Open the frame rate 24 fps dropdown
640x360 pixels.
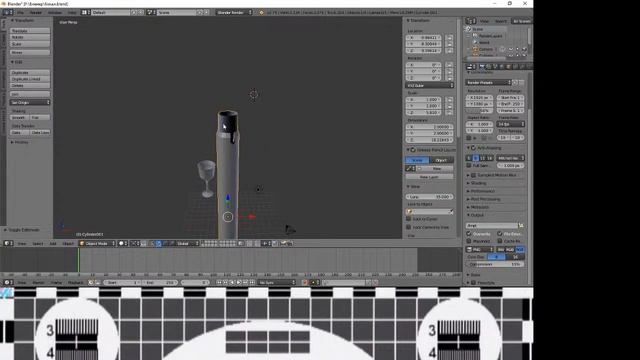tap(510, 124)
